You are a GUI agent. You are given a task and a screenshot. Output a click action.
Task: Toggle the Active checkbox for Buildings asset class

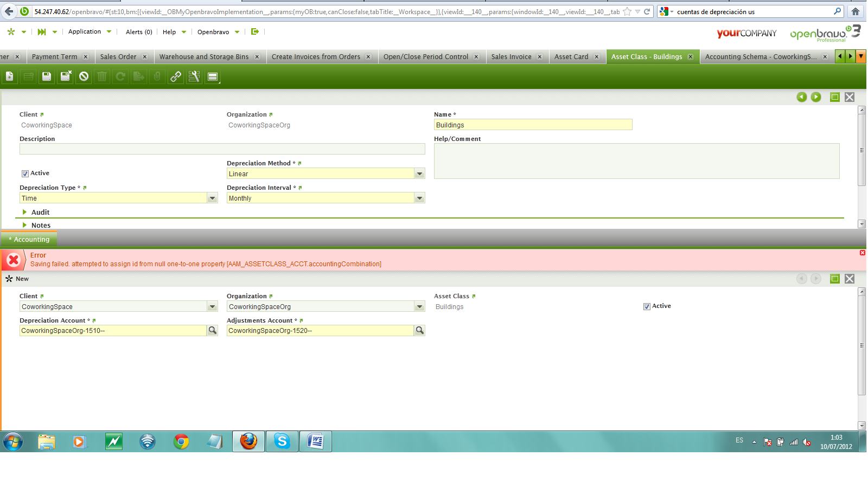(x=25, y=174)
